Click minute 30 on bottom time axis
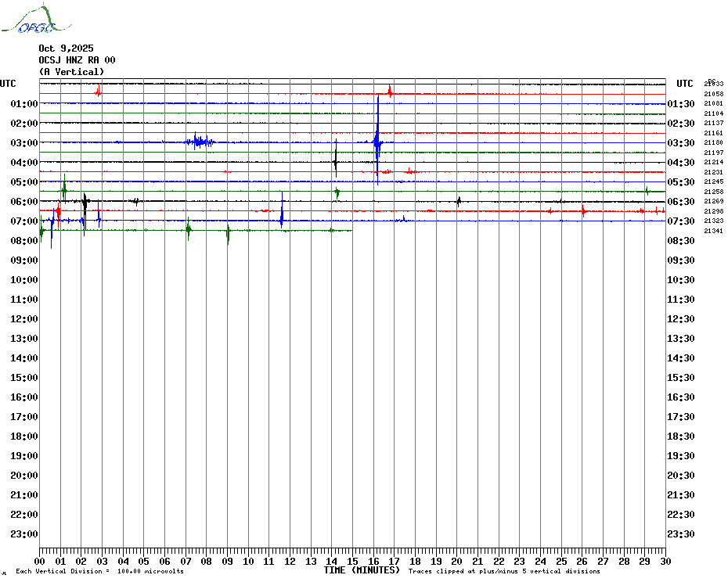 pyautogui.click(x=665, y=561)
